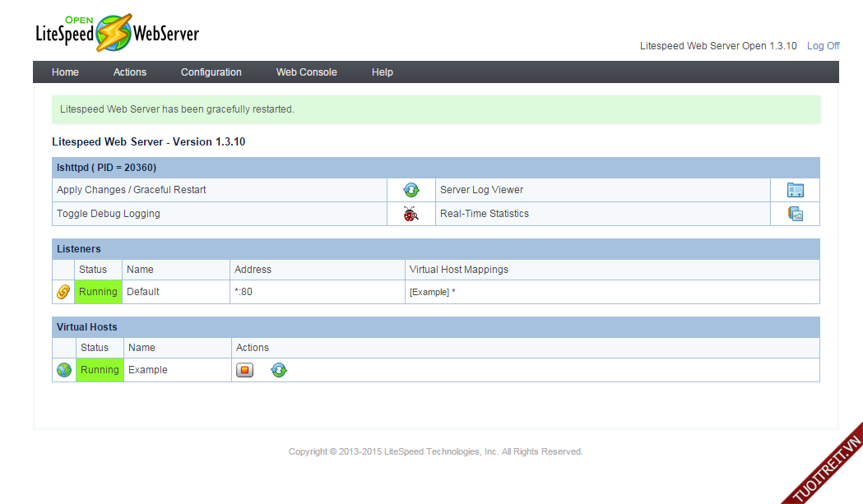Expand the Configuration menu
Screen dimensions: 863x504
pyautogui.click(x=211, y=72)
